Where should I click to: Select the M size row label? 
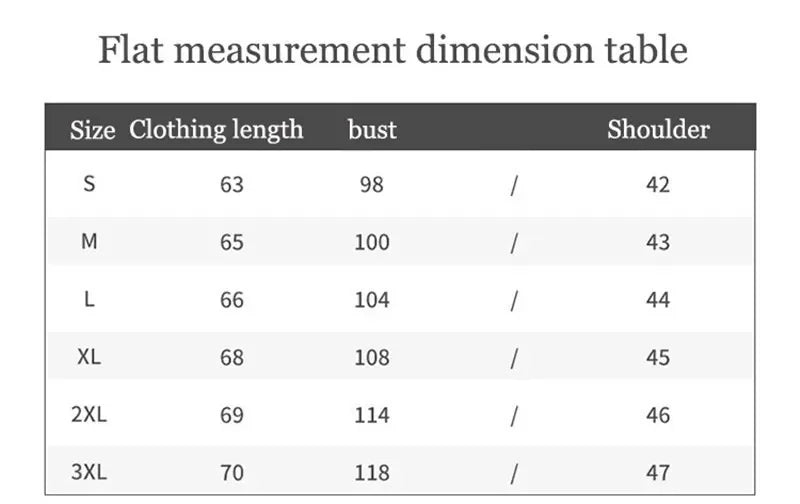pos(89,241)
